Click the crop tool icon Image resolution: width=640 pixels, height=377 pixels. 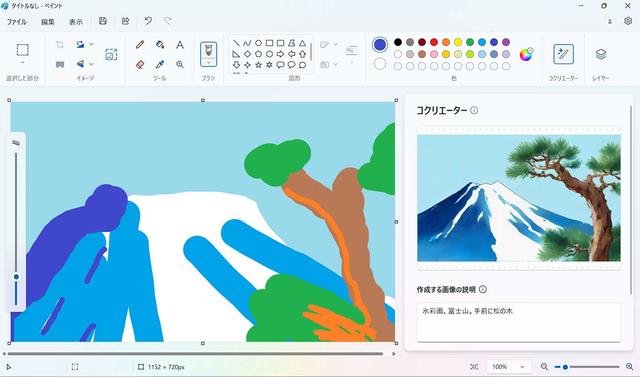pos(60,44)
